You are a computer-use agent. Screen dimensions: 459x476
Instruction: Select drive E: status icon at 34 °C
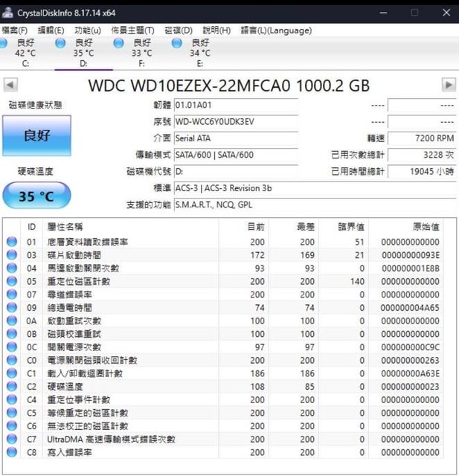tap(177, 43)
